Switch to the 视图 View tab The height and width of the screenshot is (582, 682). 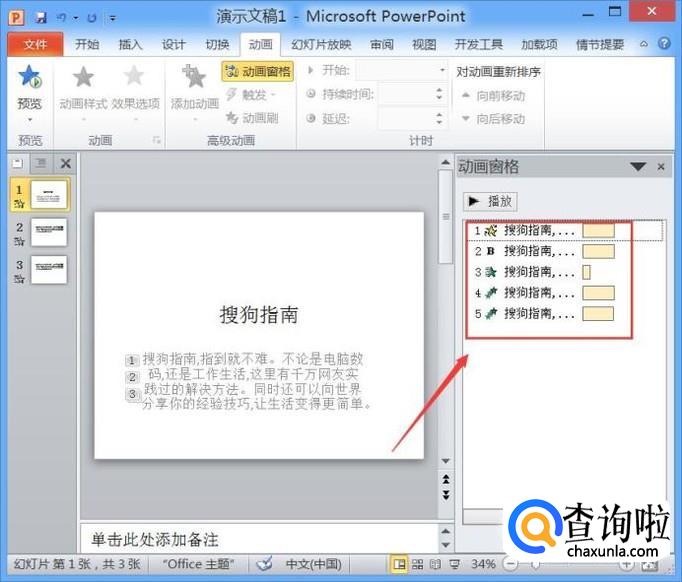(424, 44)
